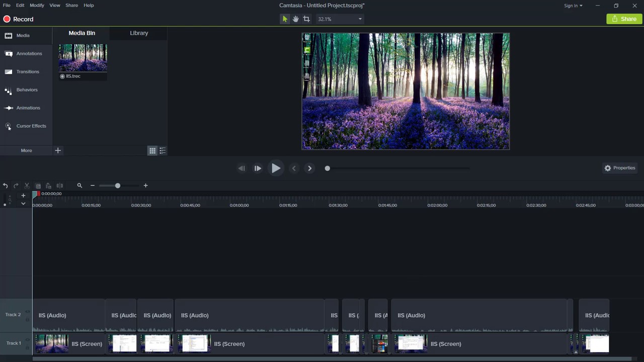Open the Annotations panel
Viewport: 644px width, 362px height.
click(29, 54)
